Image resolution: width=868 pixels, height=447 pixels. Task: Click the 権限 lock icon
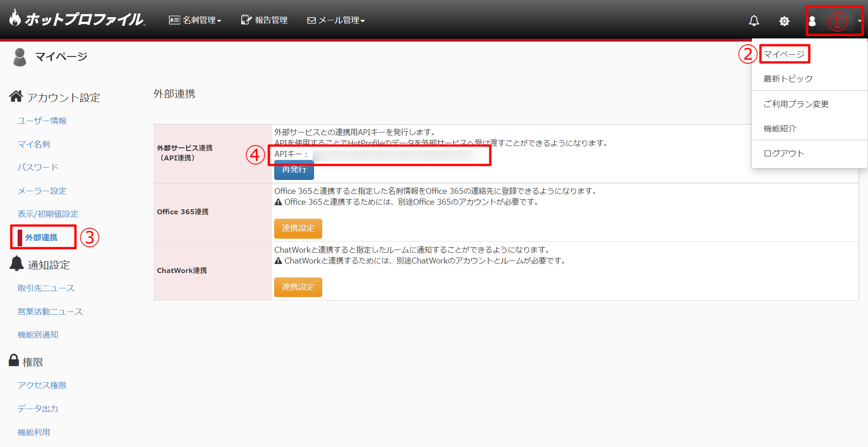pyautogui.click(x=14, y=360)
